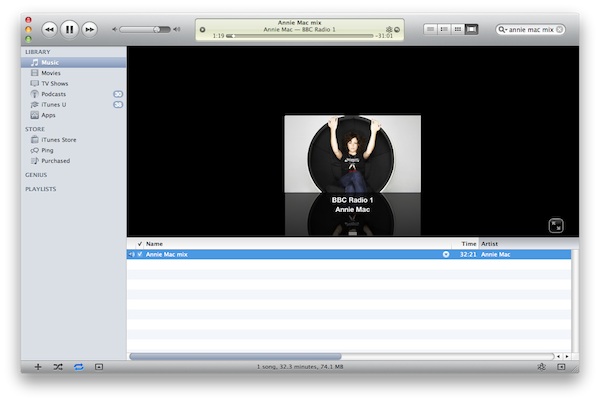This screenshot has width=600, height=402.
Task: Switch to album list view
Action: (x=444, y=29)
